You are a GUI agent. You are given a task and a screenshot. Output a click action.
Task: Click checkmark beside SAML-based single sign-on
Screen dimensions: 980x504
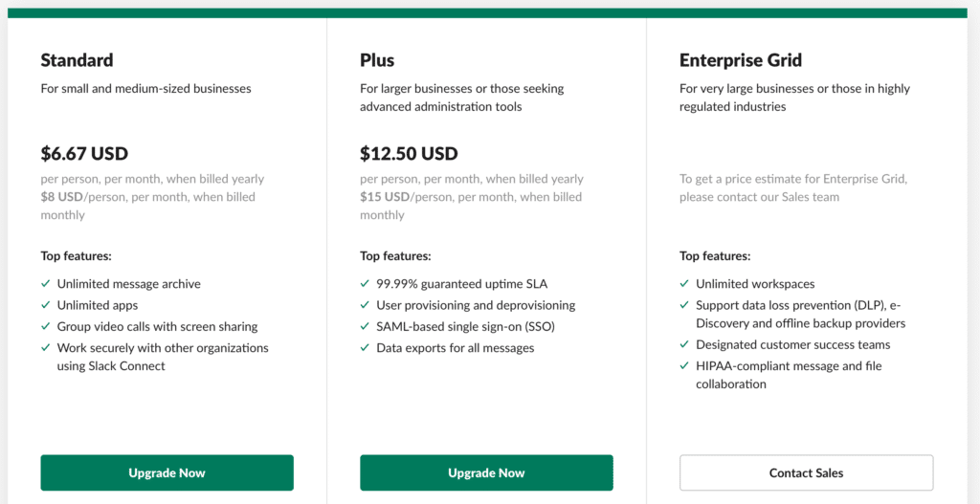[365, 327]
